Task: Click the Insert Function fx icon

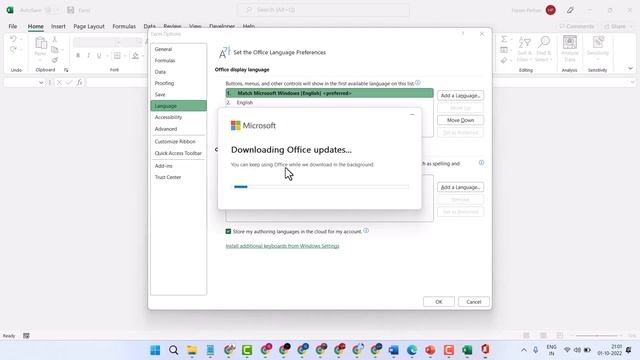Action: point(79,82)
